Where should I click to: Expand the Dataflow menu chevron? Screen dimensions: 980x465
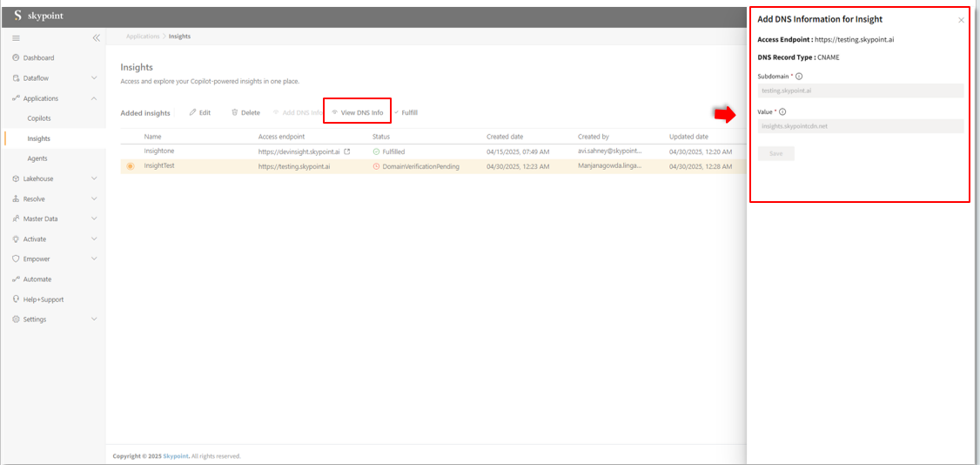(94, 78)
